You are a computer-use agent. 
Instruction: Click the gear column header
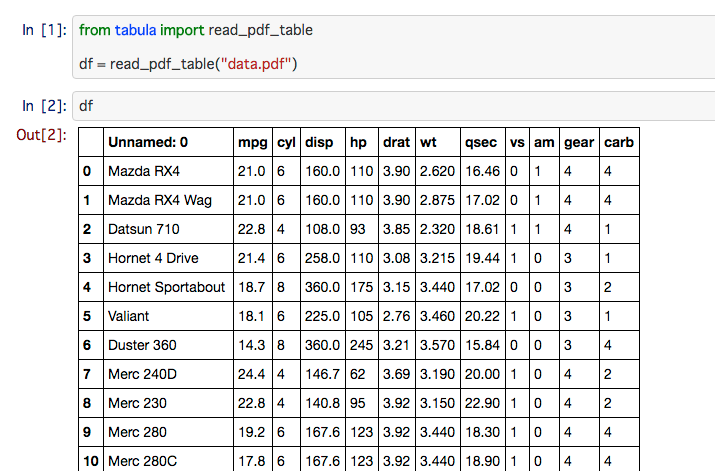pos(579,142)
